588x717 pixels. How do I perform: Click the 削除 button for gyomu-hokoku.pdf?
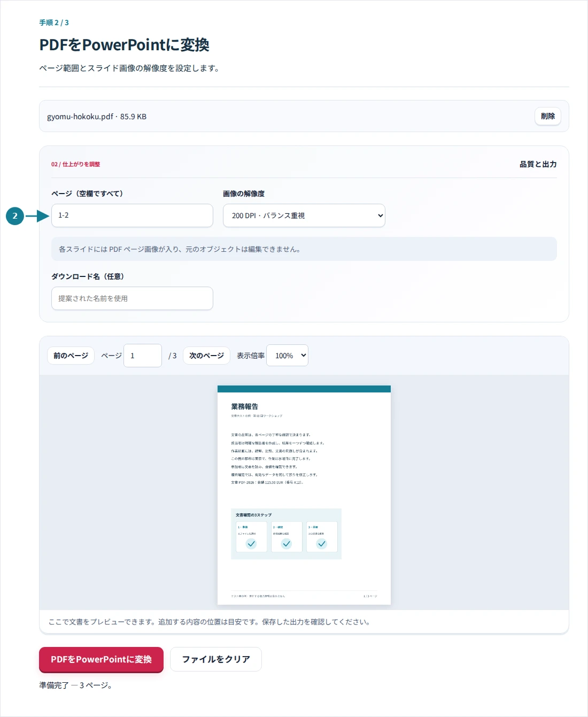[x=547, y=116]
